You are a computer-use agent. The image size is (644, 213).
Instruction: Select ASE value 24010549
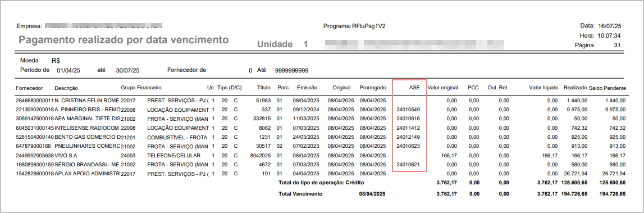408,110
